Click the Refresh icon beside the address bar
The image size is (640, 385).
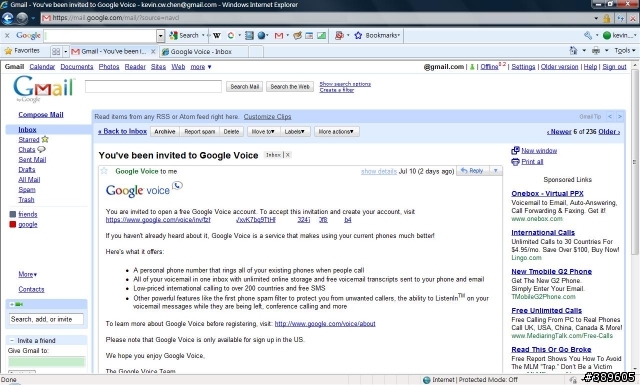tap(621, 18)
